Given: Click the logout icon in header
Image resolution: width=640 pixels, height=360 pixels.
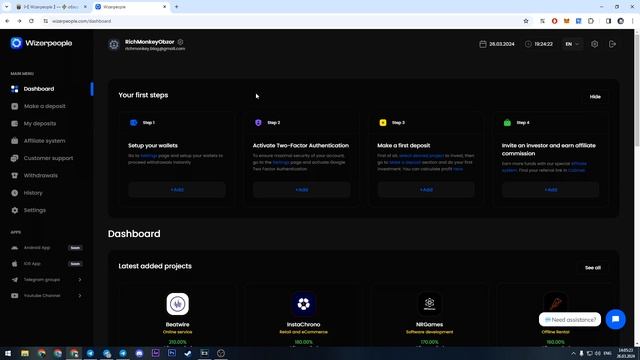Looking at the screenshot, I should click(612, 44).
